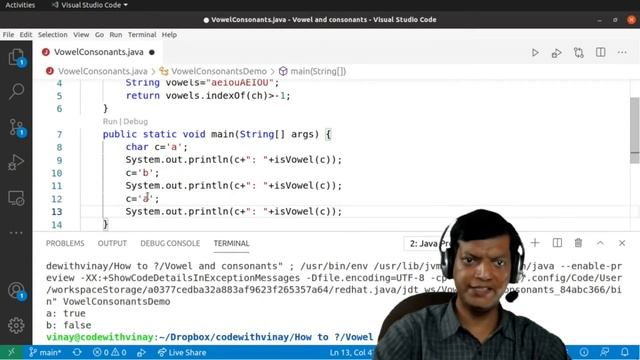Open the Search view in activity bar
The width and height of the screenshot is (640, 360).
click(16, 91)
